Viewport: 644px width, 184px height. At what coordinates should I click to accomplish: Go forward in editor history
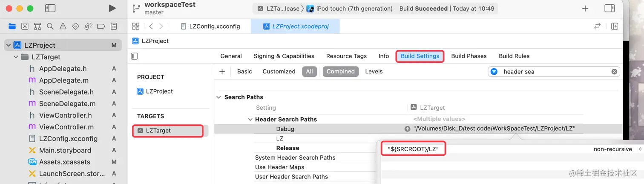pos(161,26)
